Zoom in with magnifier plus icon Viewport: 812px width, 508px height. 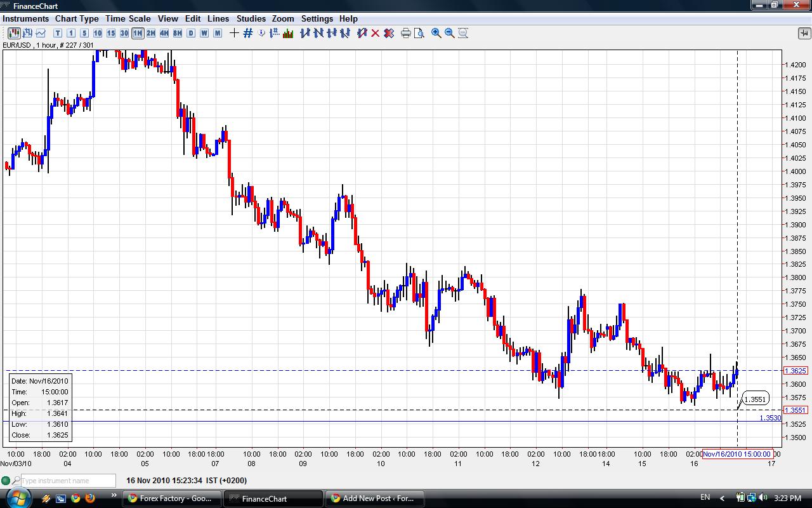pyautogui.click(x=436, y=33)
